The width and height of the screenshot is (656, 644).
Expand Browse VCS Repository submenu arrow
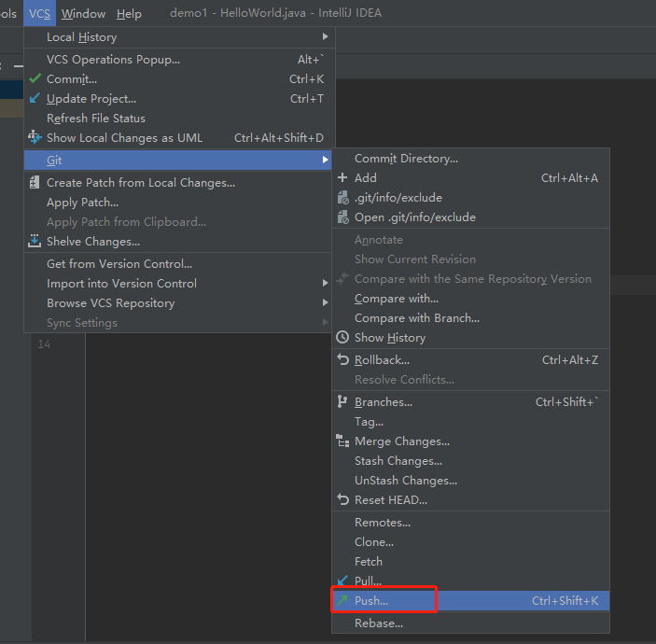pyautogui.click(x=325, y=302)
